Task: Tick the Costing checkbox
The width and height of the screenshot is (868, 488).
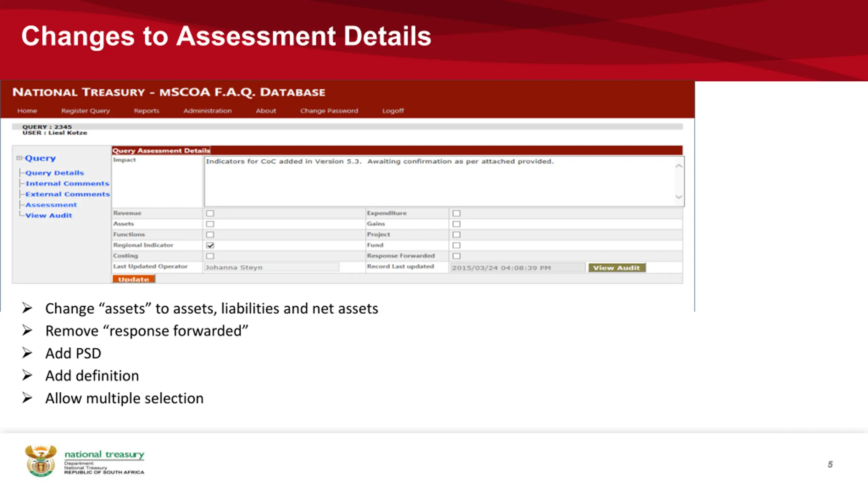Action: click(x=210, y=256)
